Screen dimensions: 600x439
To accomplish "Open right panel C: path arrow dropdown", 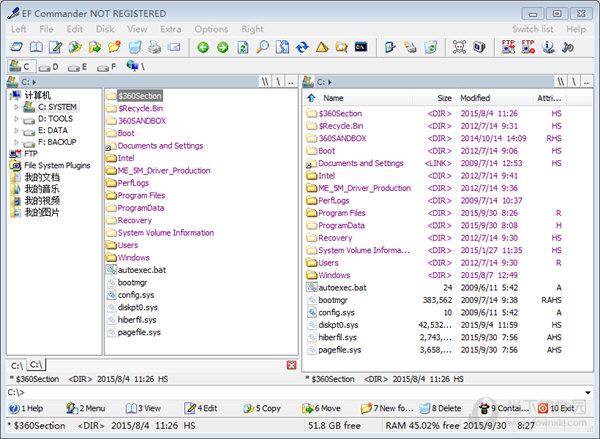I will click(329, 82).
